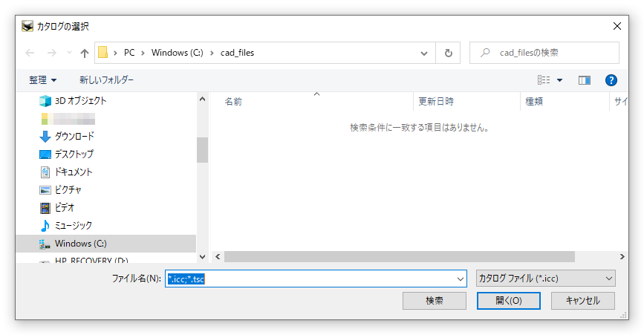
Task: Change the view layout icon
Action: pos(544,80)
